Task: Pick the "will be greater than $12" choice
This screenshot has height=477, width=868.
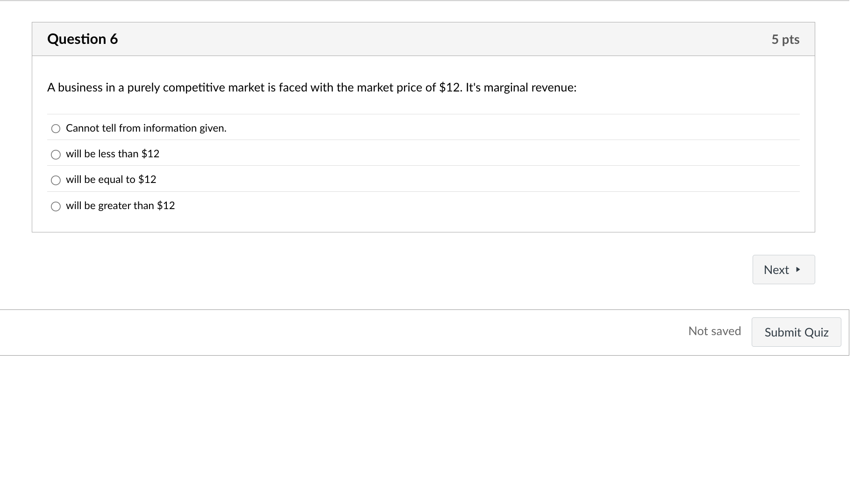Action: click(x=56, y=206)
